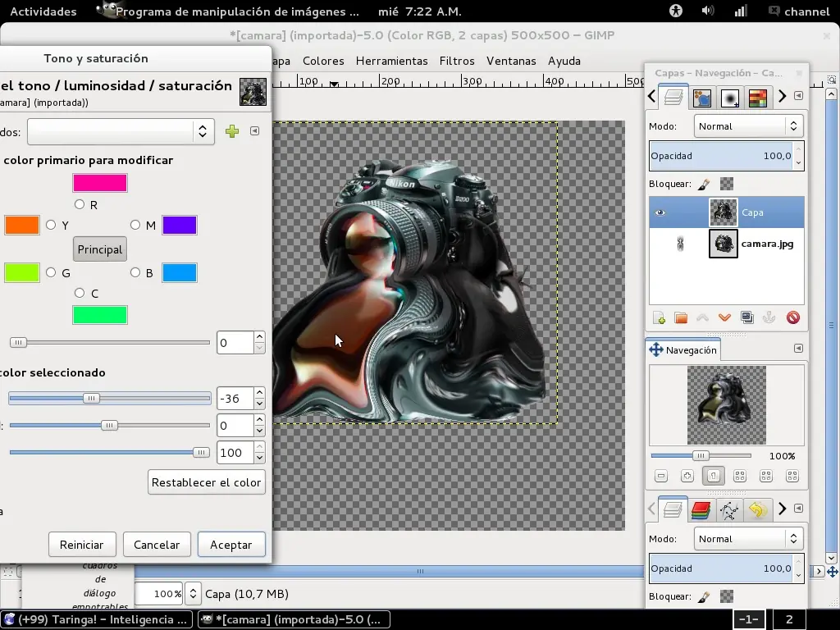Click the Reiniciar button
The height and width of the screenshot is (630, 840).
pos(81,545)
